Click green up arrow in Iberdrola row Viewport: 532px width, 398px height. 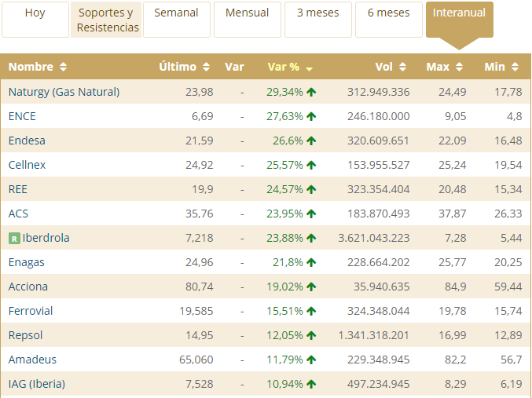tap(311, 239)
